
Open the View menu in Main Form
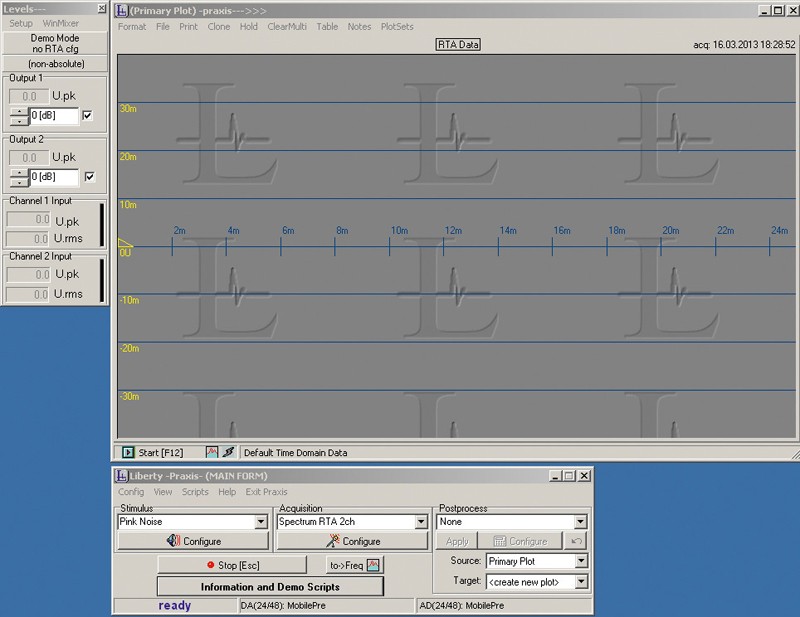[x=163, y=492]
